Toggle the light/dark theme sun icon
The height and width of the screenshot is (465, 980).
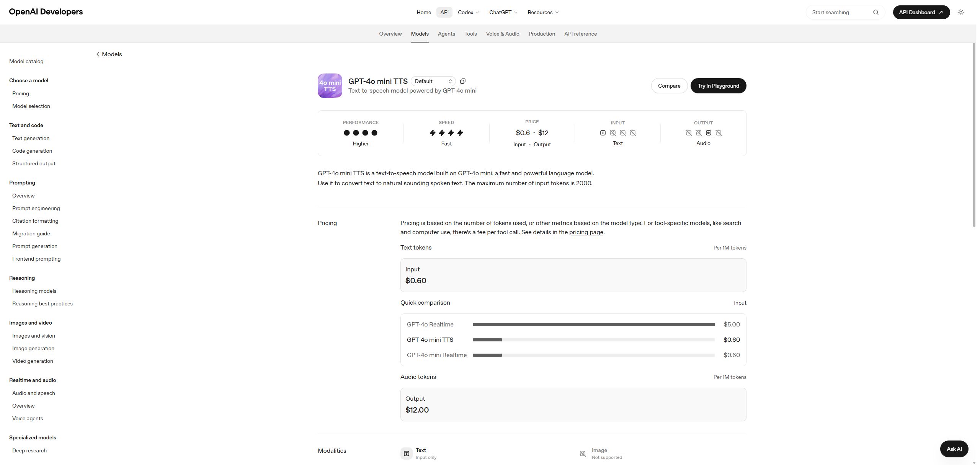(961, 12)
